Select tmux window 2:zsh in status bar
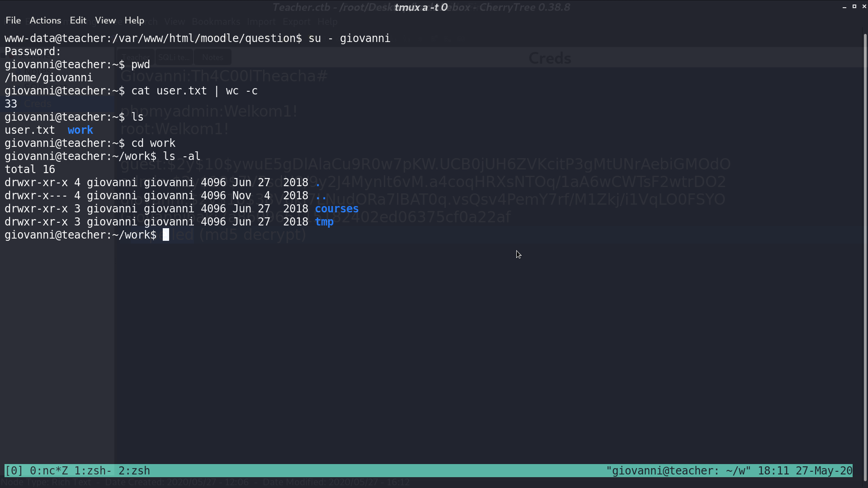868x488 pixels. [x=134, y=471]
